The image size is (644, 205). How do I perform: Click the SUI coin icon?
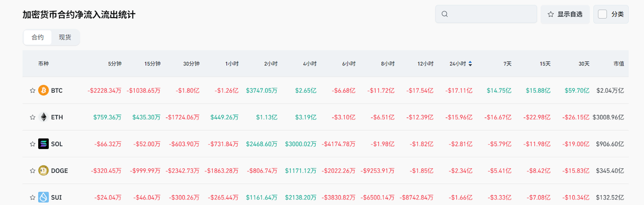point(43,197)
